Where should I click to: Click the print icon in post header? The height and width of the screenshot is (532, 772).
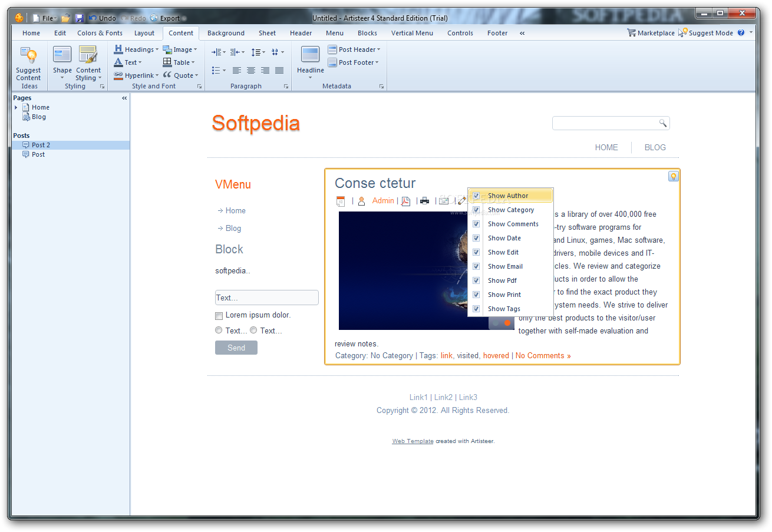tap(424, 201)
